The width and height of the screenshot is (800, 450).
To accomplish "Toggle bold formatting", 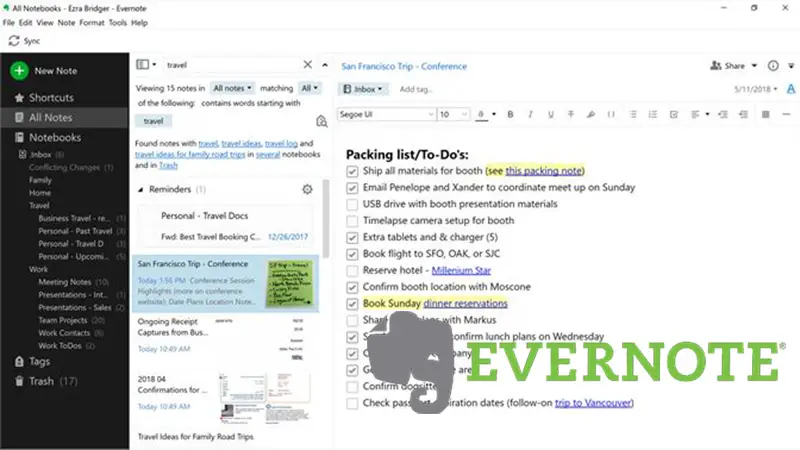I will point(510,114).
